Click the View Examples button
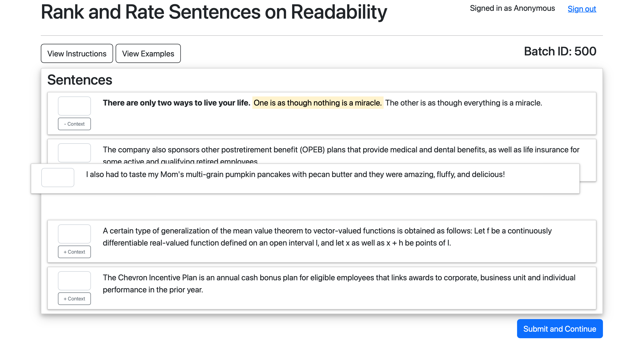Viewport: 644px width, 342px height. 148,53
